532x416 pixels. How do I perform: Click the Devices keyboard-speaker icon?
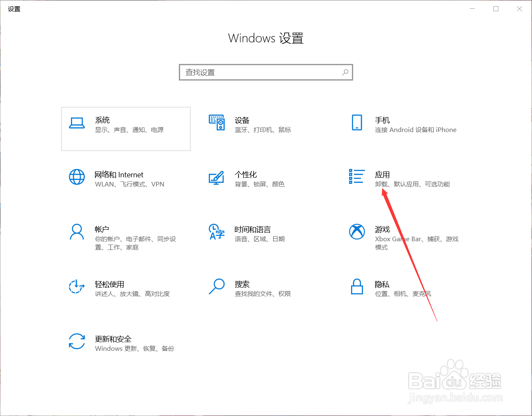(x=217, y=123)
